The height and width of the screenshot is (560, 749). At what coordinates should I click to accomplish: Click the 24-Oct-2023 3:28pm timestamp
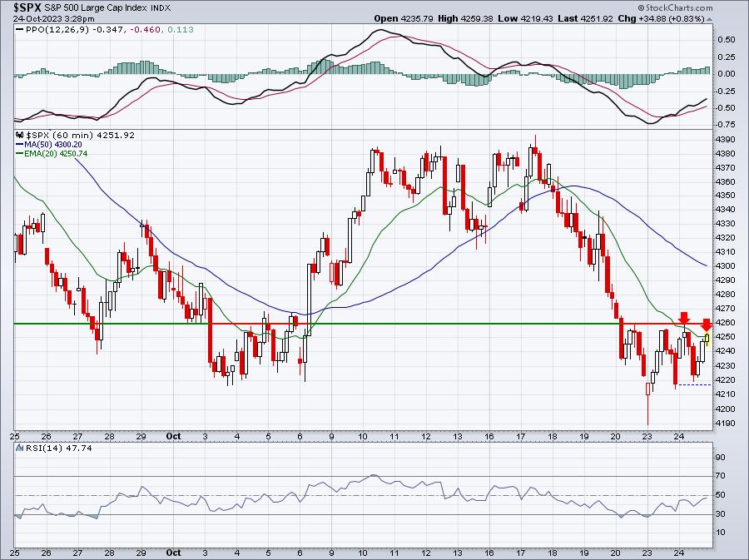[x=53, y=19]
